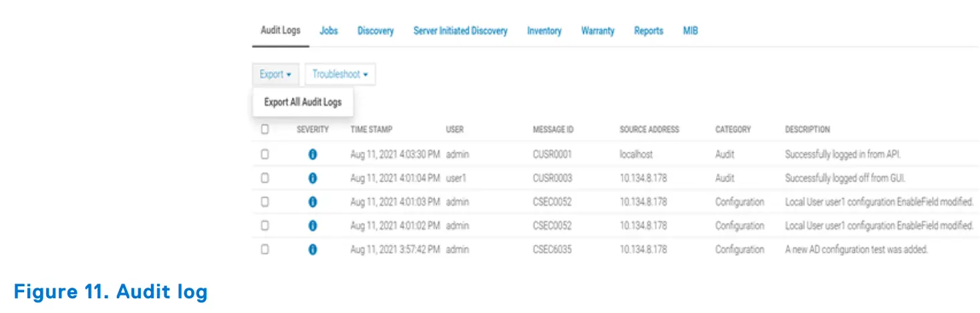Go to Server Initiated Discovery tab
This screenshot has width=980, height=313.
coord(460,31)
